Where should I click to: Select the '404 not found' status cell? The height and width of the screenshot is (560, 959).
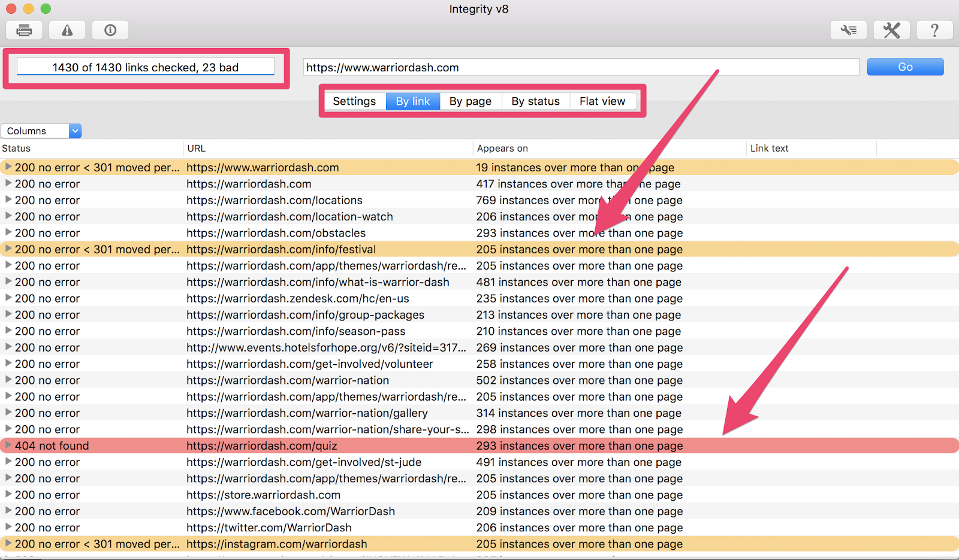[x=52, y=446]
